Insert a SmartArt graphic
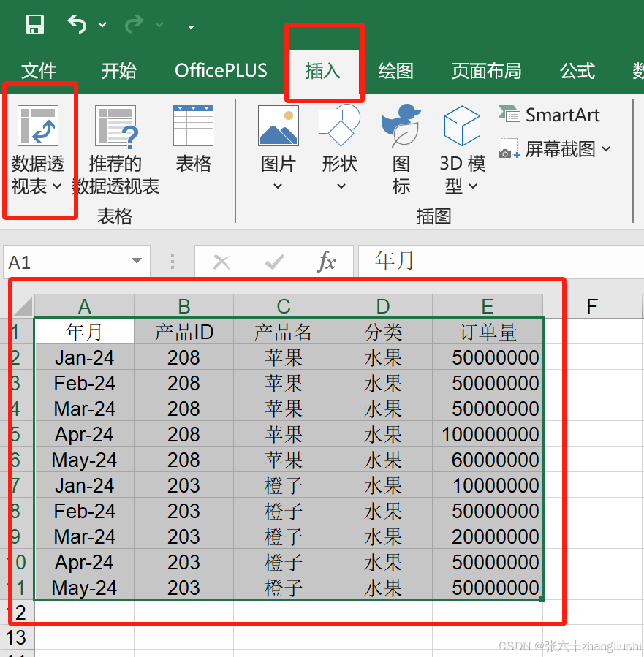 click(x=550, y=115)
